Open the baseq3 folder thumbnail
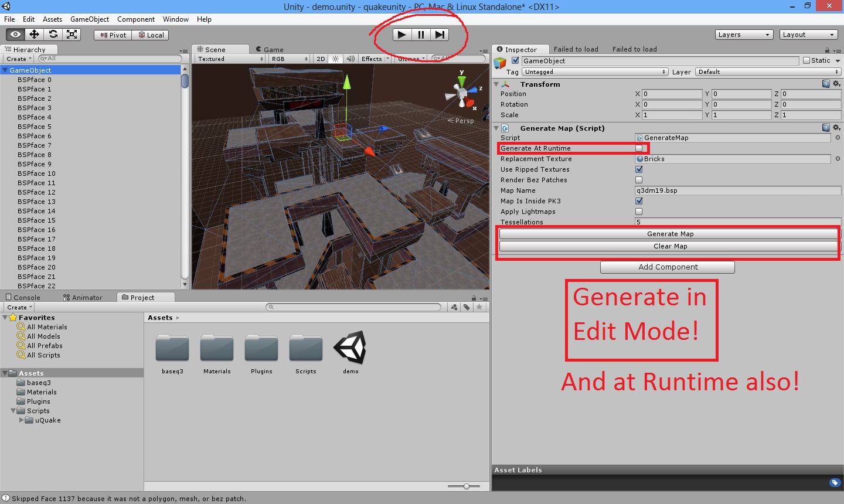This screenshot has width=844, height=504. (x=172, y=349)
